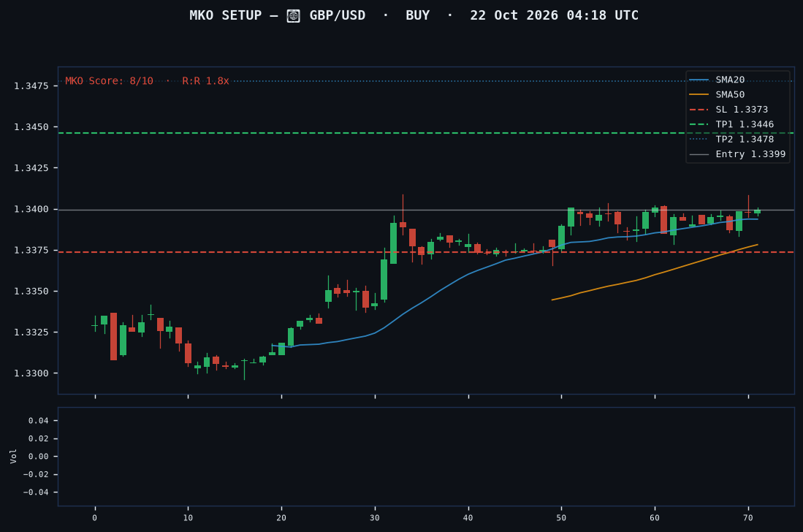
Task: Click the bottom x-axis label 20
Action: tap(281, 517)
